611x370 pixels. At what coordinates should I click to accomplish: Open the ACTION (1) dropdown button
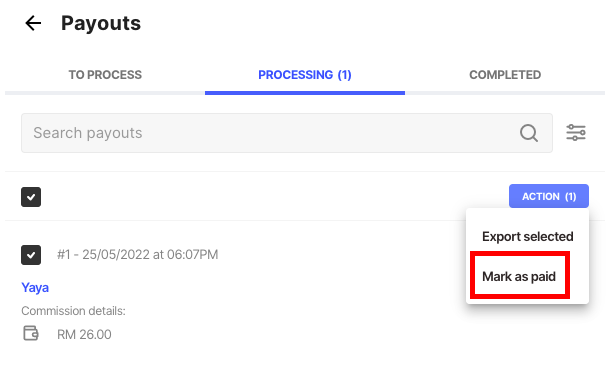click(x=549, y=196)
